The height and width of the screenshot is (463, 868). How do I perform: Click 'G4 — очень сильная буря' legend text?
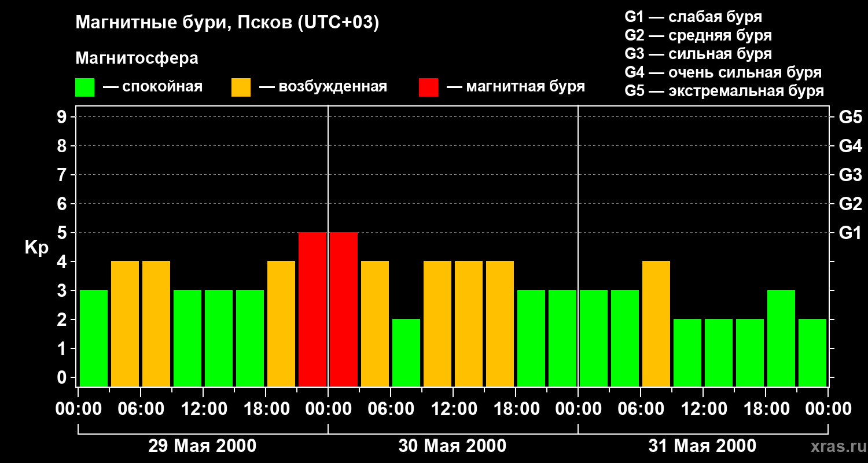(x=723, y=72)
